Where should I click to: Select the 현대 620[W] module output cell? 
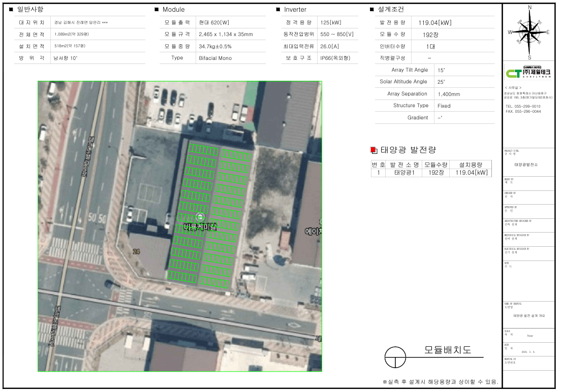(x=214, y=22)
